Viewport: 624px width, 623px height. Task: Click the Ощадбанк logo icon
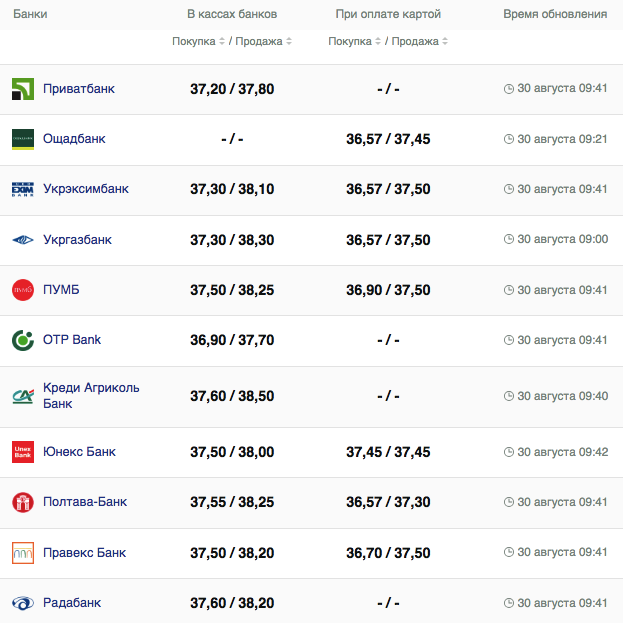pos(23,139)
